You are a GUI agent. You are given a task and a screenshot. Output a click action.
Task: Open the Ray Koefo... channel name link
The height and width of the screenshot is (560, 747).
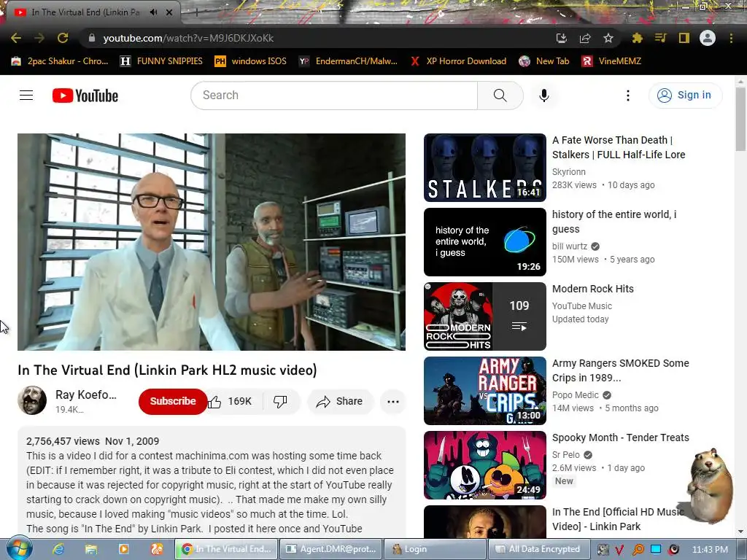[86, 394]
